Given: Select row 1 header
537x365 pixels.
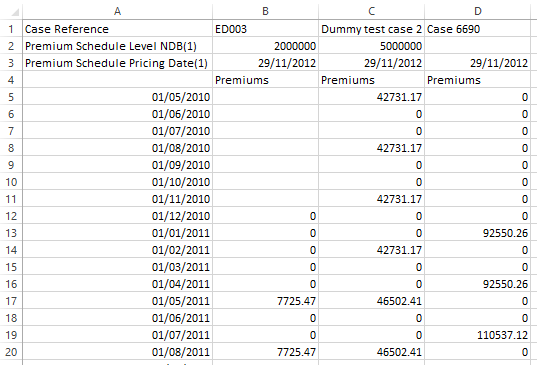Looking at the screenshot, I should (x=11, y=29).
